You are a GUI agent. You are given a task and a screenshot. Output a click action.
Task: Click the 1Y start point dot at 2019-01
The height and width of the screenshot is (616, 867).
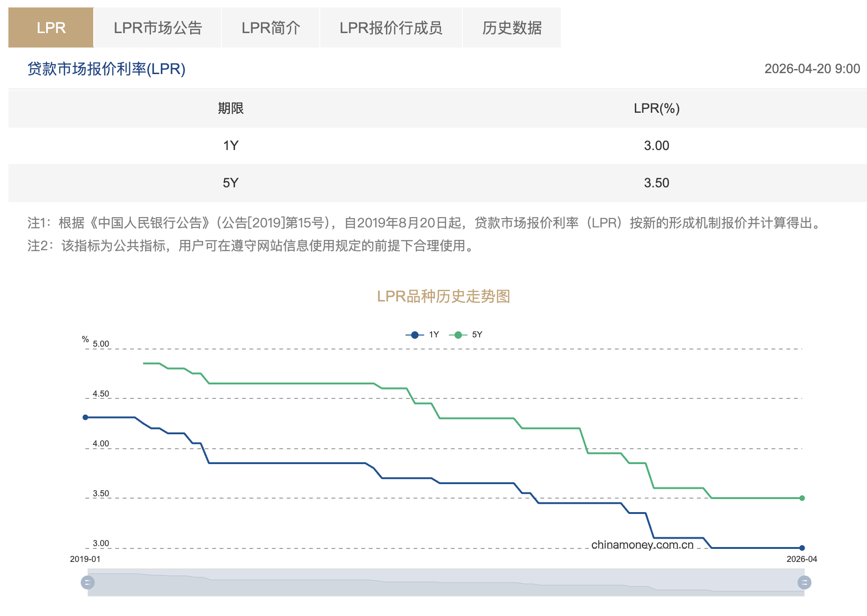pos(85,417)
